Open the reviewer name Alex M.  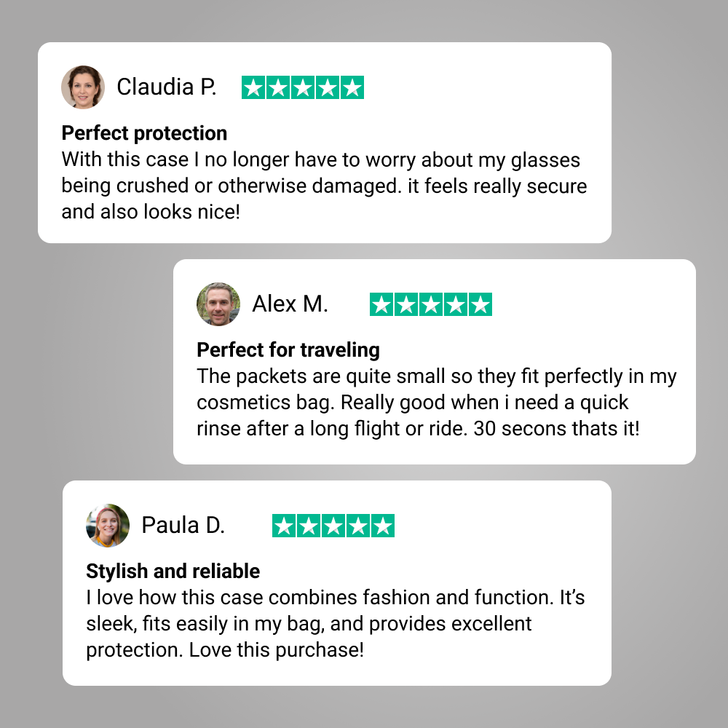tap(290, 304)
